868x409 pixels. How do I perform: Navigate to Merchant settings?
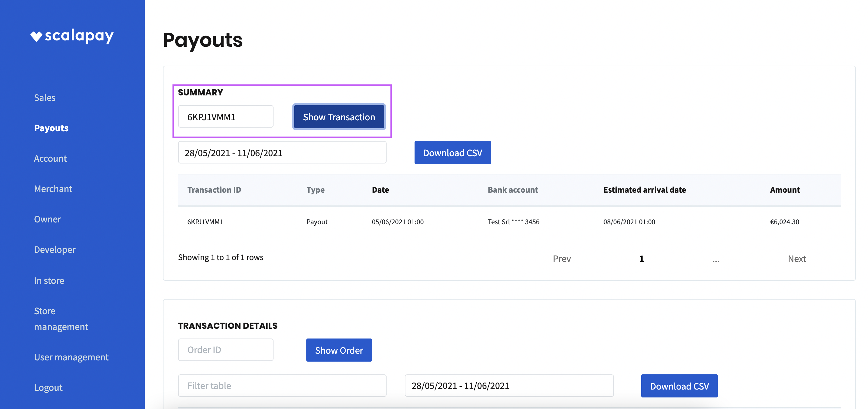[x=53, y=189]
